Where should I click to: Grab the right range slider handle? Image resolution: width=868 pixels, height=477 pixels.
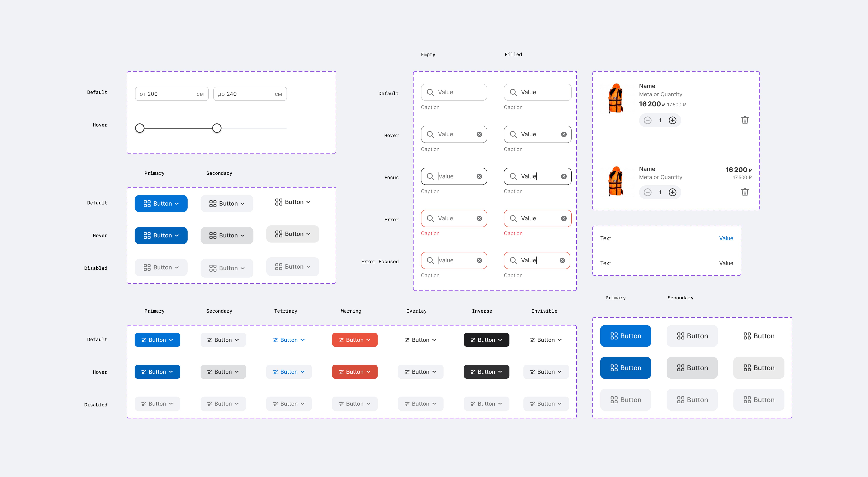(217, 128)
